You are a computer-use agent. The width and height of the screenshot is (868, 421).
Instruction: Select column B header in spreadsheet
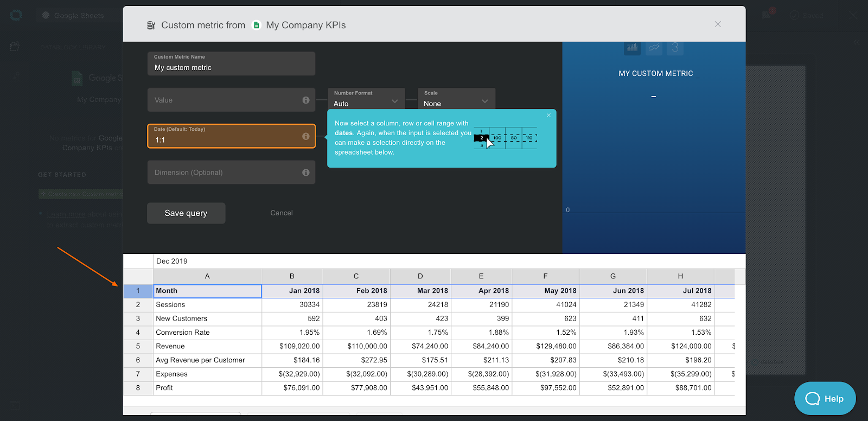(x=292, y=276)
